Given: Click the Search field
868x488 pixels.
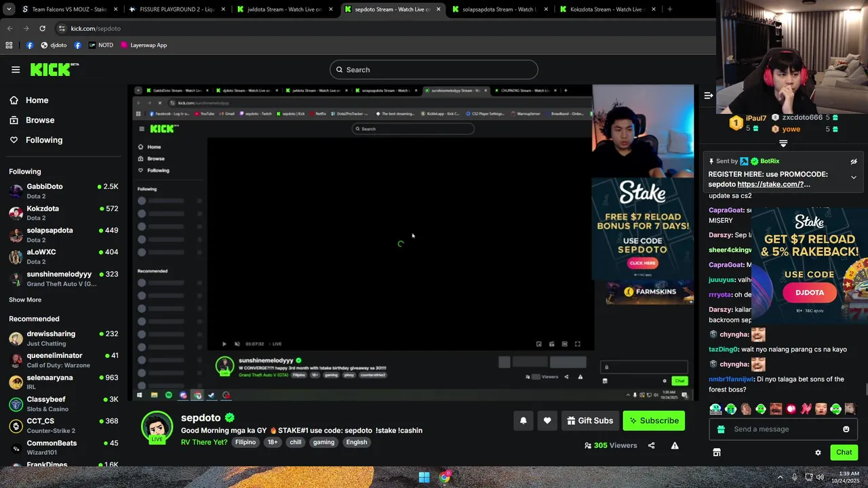Looking at the screenshot, I should pyautogui.click(x=434, y=70).
